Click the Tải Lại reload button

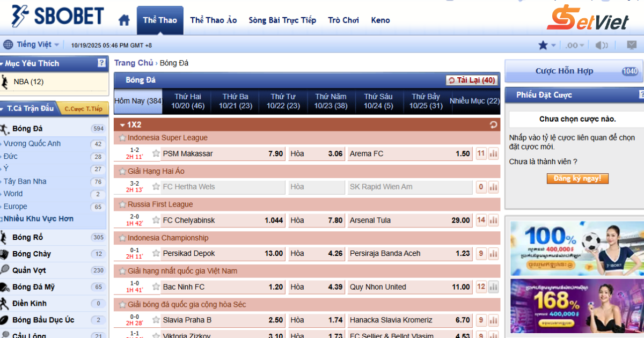pyautogui.click(x=472, y=80)
